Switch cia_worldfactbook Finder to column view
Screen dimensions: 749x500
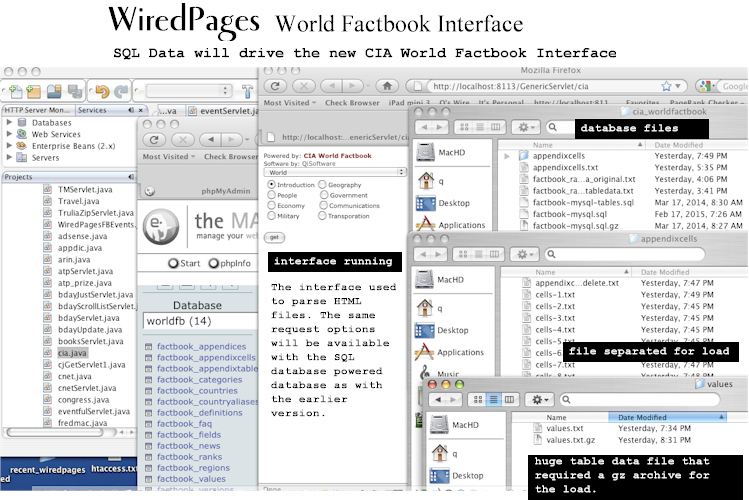coord(495,127)
